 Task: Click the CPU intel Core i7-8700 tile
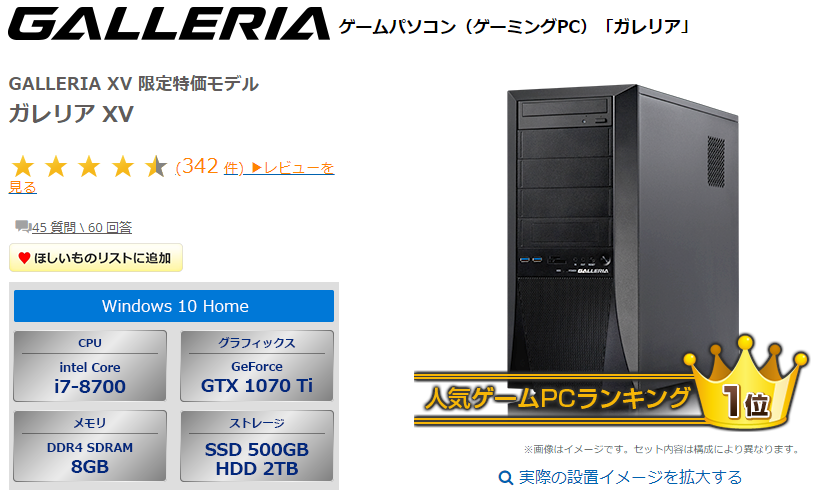(x=90, y=366)
